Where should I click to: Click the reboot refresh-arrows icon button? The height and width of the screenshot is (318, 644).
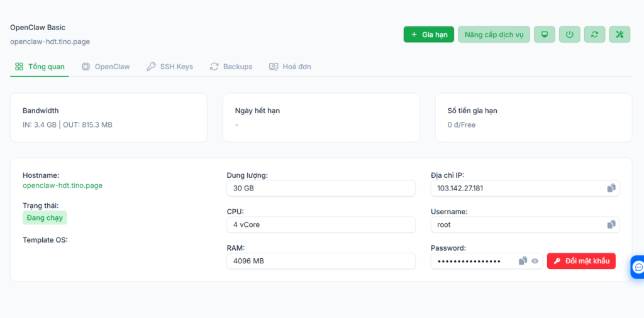[x=594, y=35]
